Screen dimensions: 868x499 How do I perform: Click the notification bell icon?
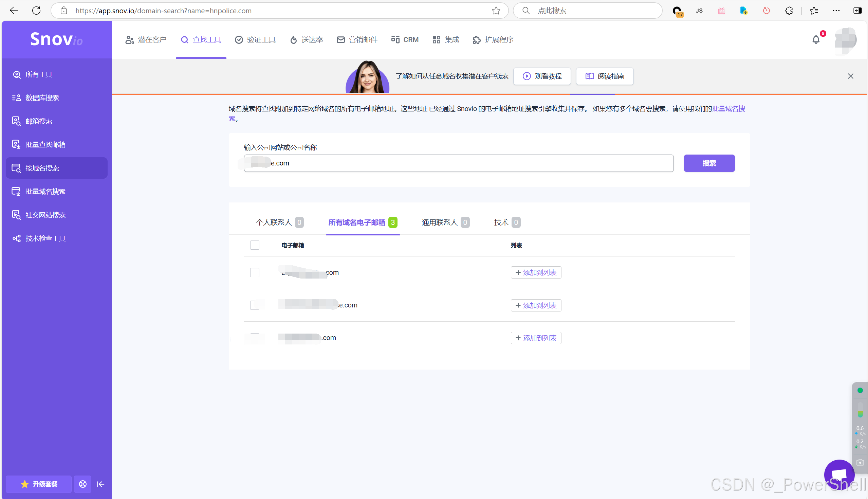coord(816,40)
